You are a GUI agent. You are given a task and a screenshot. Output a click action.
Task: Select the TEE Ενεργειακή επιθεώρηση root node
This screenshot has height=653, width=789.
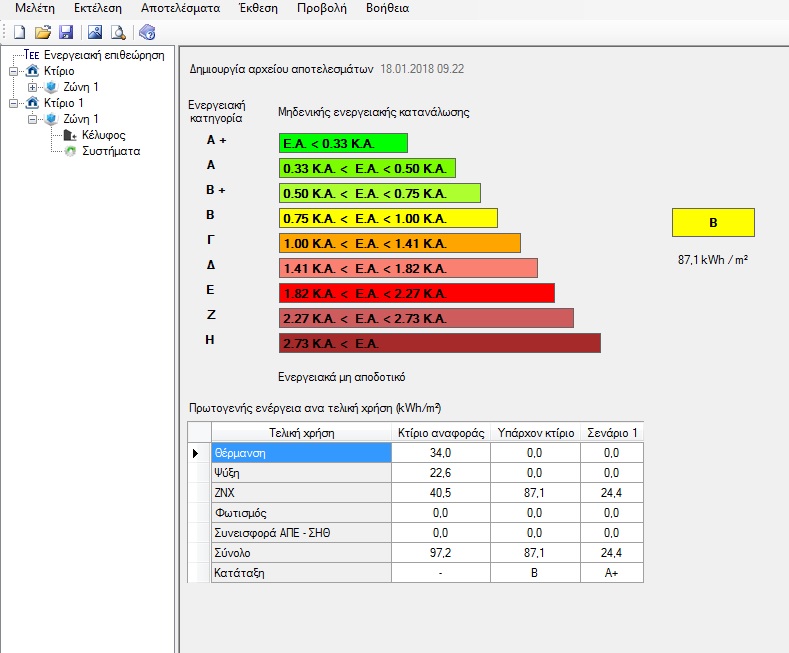pyautogui.click(x=94, y=55)
